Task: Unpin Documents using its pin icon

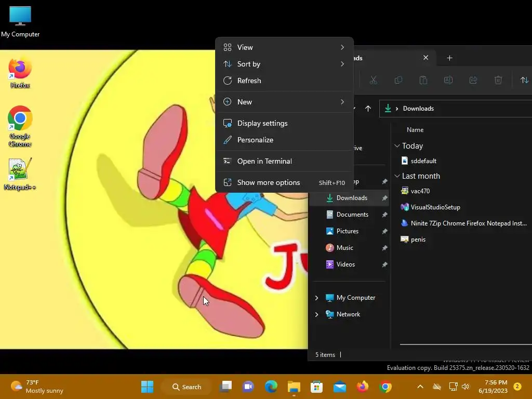Action: click(384, 215)
